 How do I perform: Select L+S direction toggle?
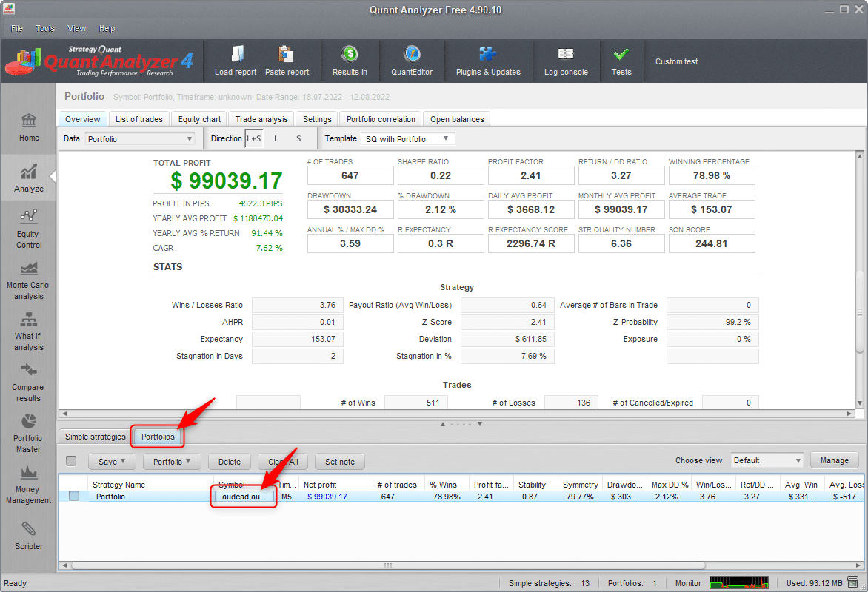(x=253, y=138)
